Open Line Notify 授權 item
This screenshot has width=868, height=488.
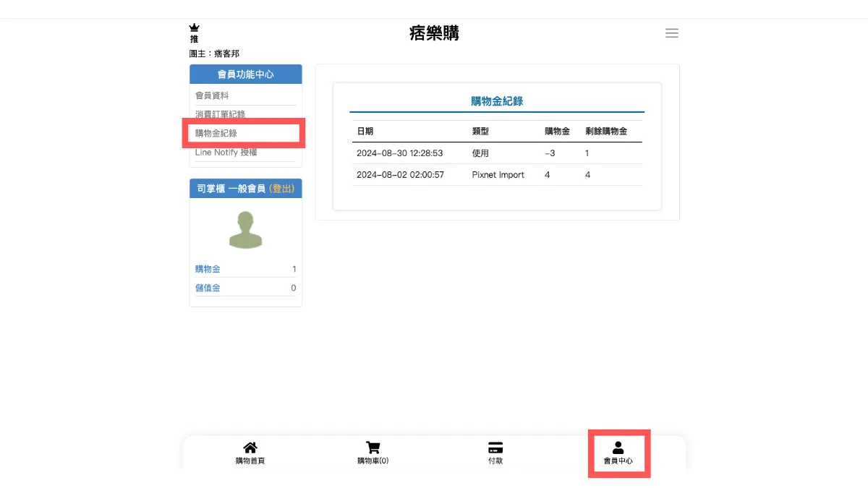[226, 152]
